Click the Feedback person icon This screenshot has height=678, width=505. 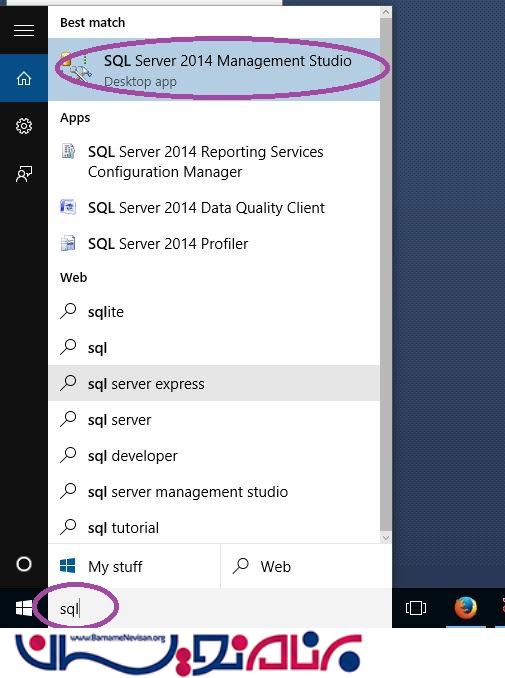point(24,174)
